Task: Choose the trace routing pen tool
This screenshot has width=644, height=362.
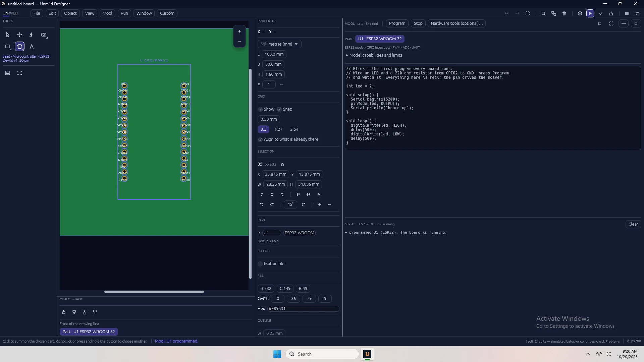Action: pyautogui.click(x=31, y=35)
